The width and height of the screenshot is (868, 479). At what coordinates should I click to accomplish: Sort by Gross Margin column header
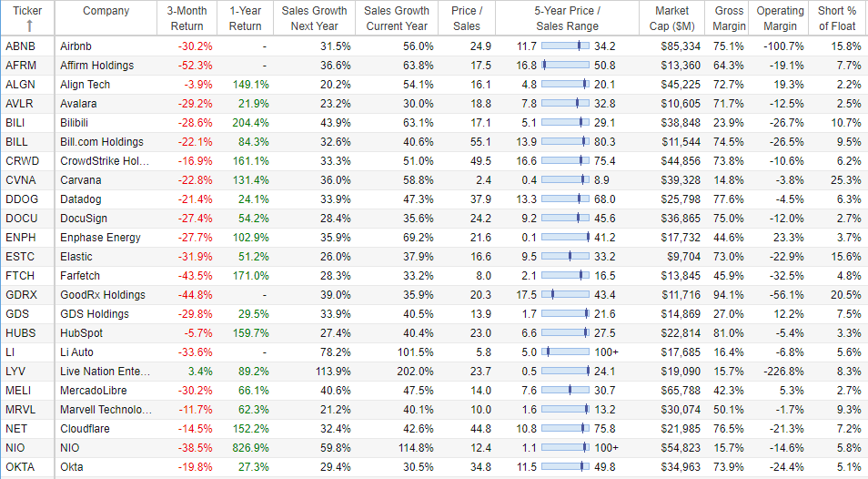(729, 18)
